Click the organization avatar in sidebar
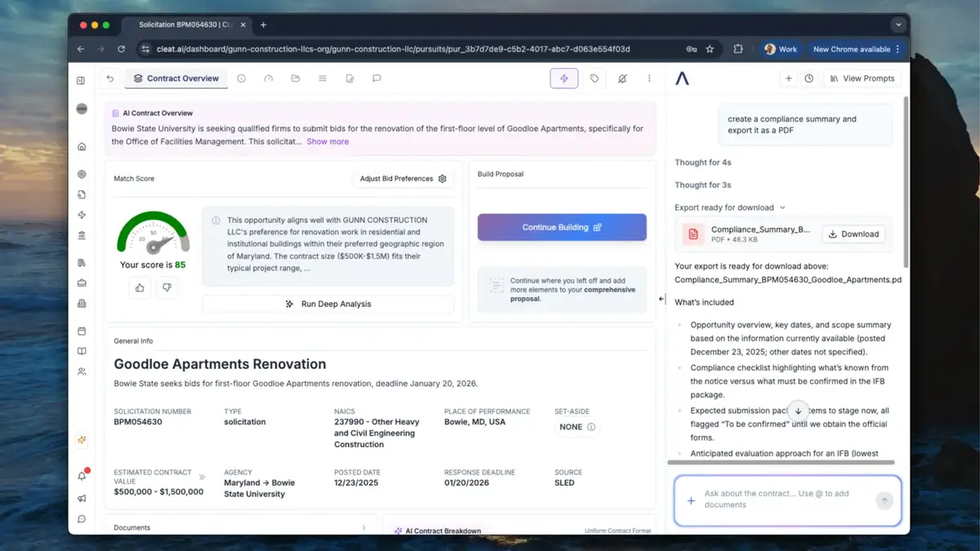The height and width of the screenshot is (551, 980). [82, 109]
